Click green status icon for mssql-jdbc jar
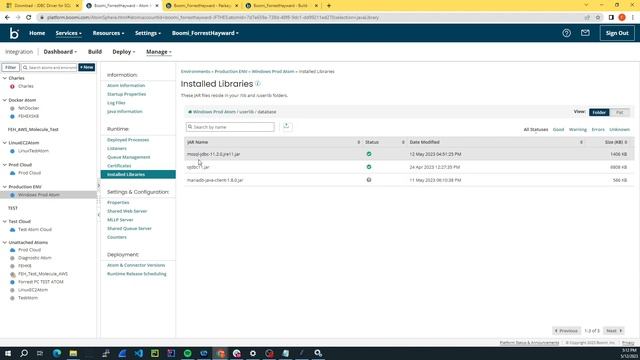640x360 pixels. [369, 154]
